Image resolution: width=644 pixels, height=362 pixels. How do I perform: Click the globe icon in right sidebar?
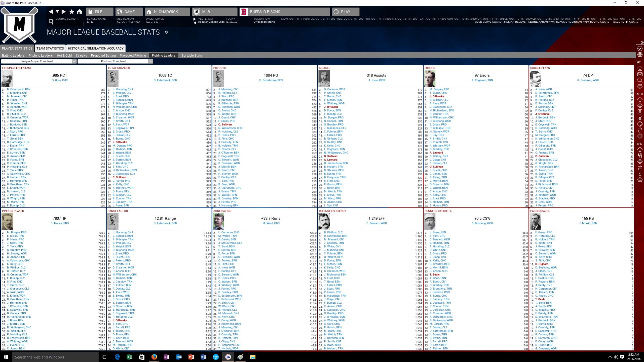[640, 55]
